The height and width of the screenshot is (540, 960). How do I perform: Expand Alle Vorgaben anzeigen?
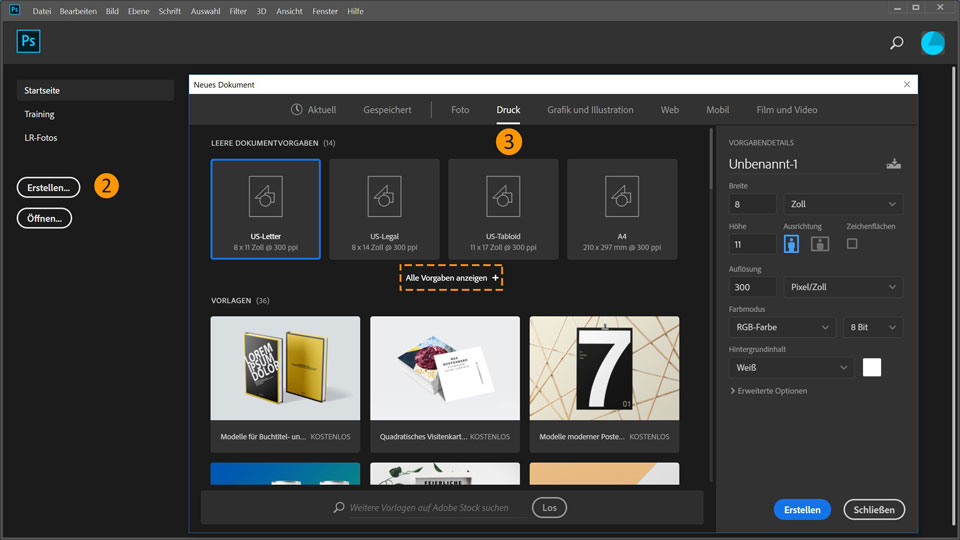(x=451, y=278)
